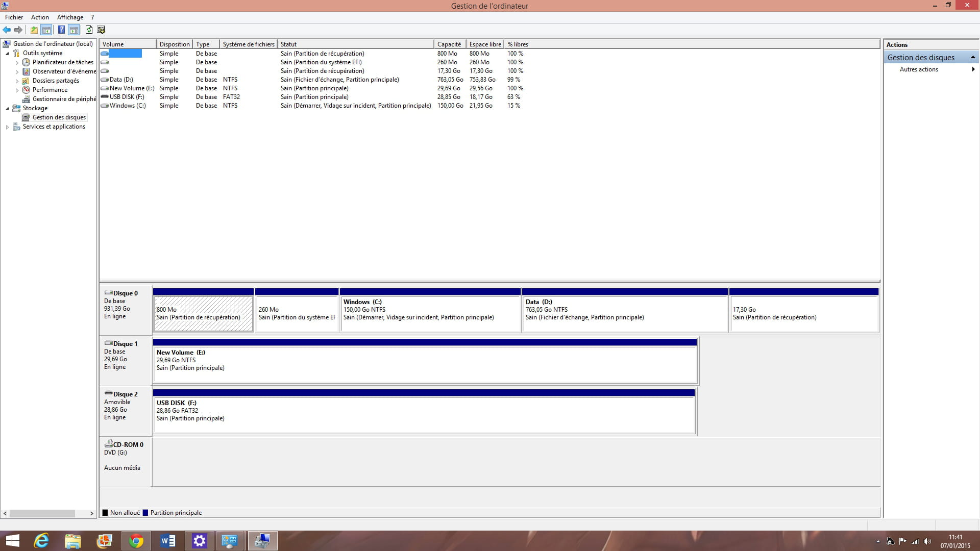
Task: Select USB DISK (F:) row in volume list
Action: 127,97
